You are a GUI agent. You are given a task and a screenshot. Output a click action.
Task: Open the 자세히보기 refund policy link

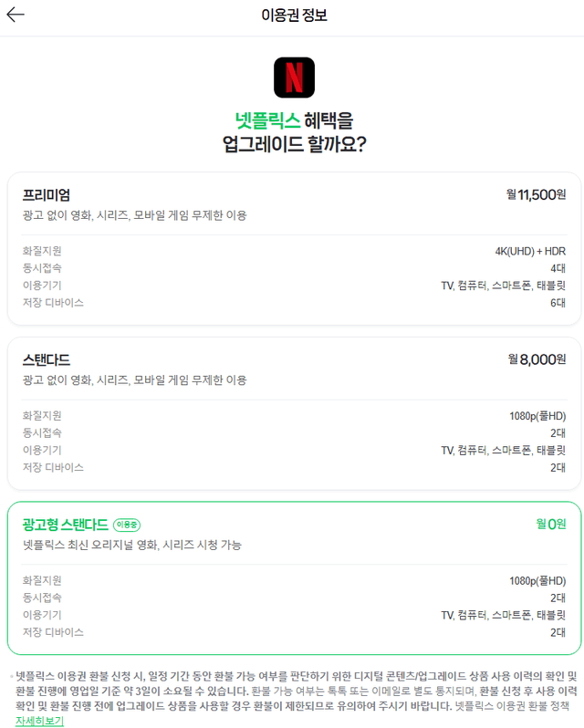click(39, 722)
